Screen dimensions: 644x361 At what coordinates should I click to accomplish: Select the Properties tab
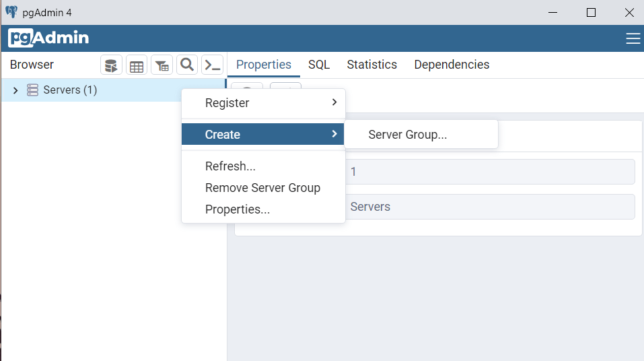pyautogui.click(x=264, y=65)
